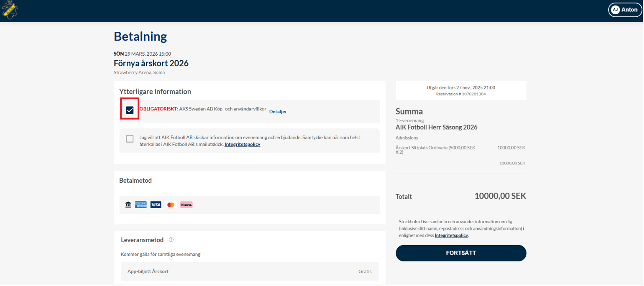Select the Mastercard payment icon

171,205
